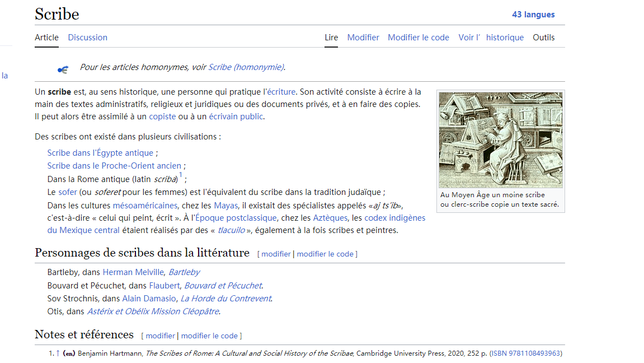Click the up arrow backlink in reference 1
The height and width of the screenshot is (363, 644).
pos(57,353)
